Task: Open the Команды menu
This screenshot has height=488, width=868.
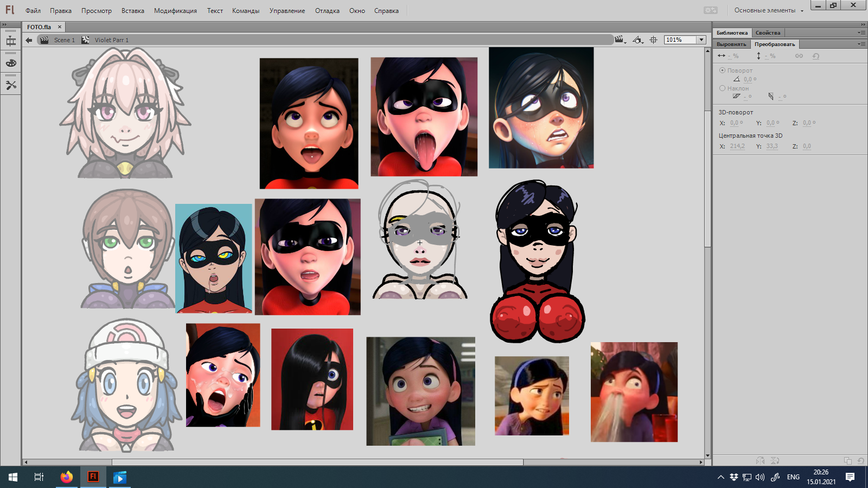Action: (x=246, y=11)
